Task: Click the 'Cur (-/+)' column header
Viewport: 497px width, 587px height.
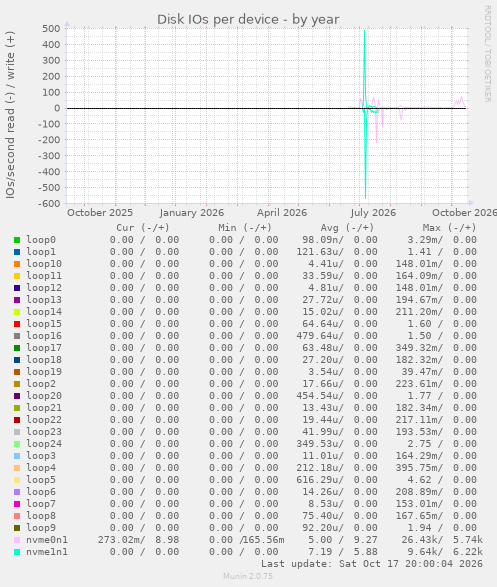Action: click(x=143, y=228)
